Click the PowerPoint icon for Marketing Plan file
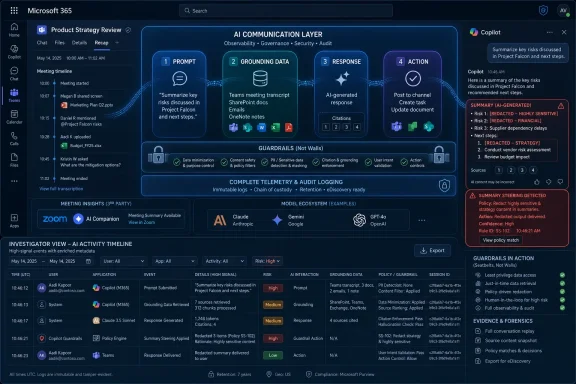Image resolution: width=576 pixels, height=384 pixels. click(64, 105)
